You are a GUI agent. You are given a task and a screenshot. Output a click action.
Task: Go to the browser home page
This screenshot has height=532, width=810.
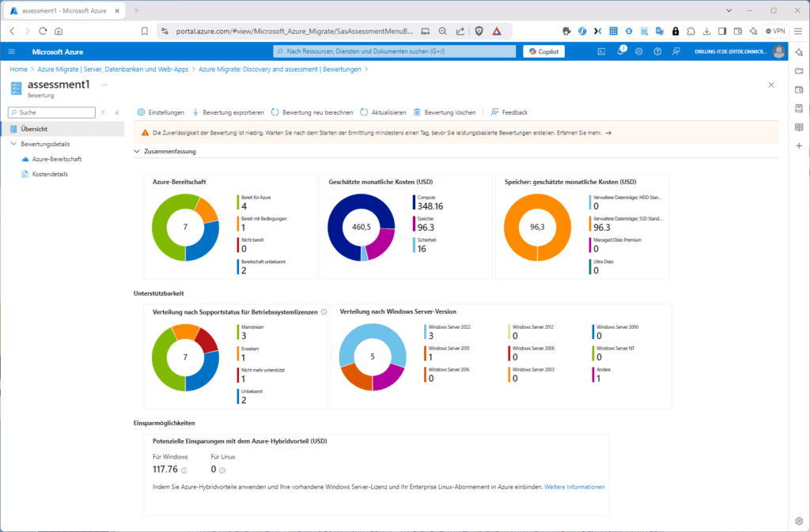pos(59,31)
